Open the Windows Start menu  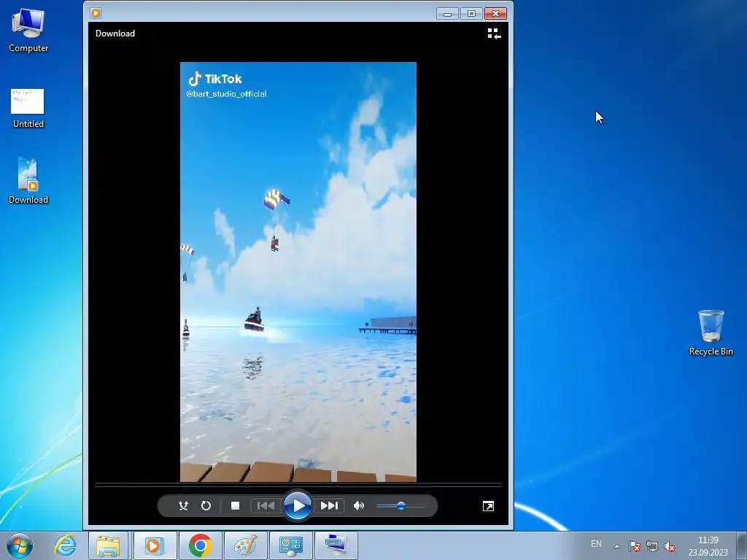point(20,545)
